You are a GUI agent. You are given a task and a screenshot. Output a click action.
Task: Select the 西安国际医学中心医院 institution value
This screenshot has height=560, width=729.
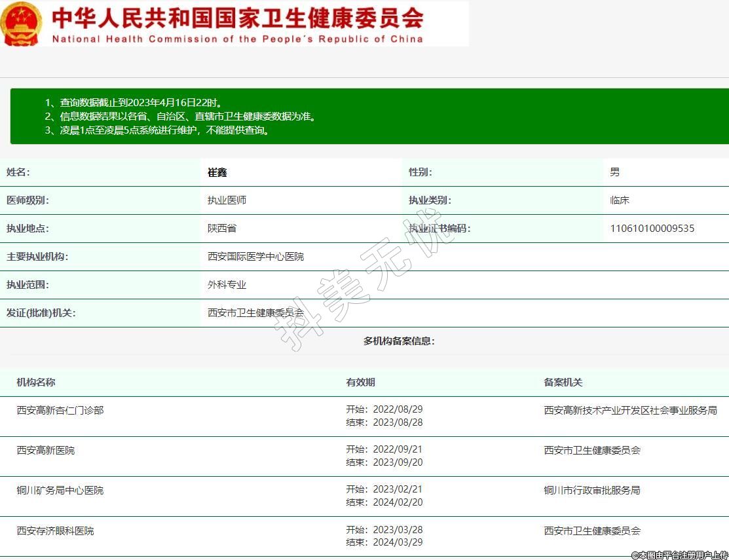tap(255, 257)
